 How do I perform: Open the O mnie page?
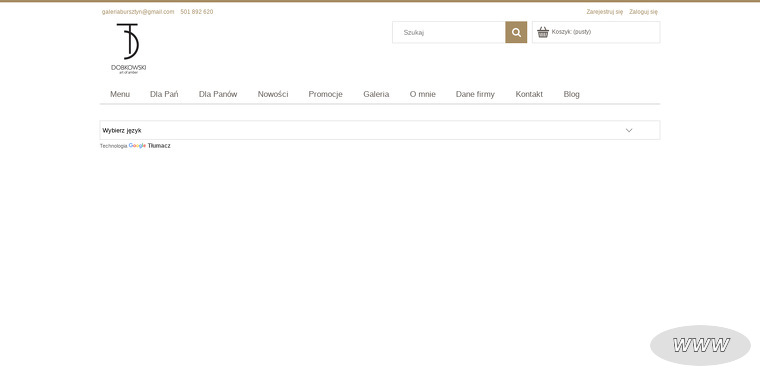coord(423,94)
